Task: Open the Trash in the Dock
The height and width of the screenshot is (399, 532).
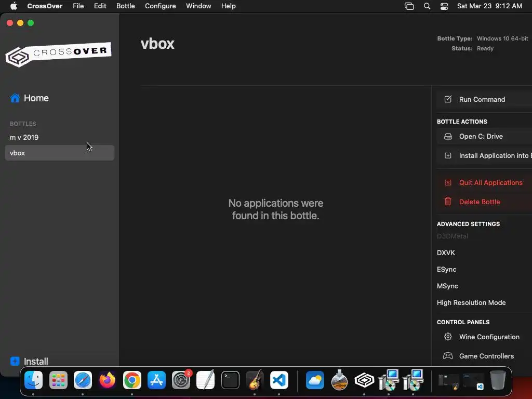Action: (498, 380)
